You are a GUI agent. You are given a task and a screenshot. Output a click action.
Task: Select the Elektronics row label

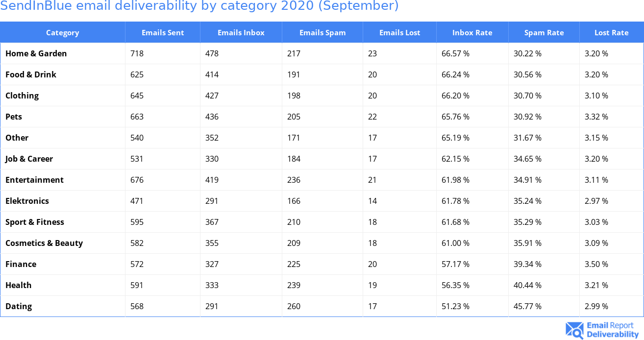[x=27, y=201]
